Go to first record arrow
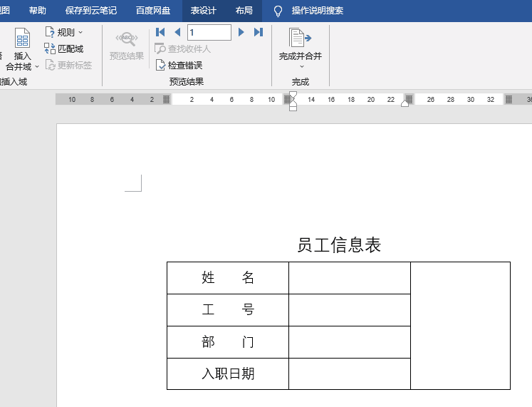Viewport: 532px width, 407px height. (160, 32)
